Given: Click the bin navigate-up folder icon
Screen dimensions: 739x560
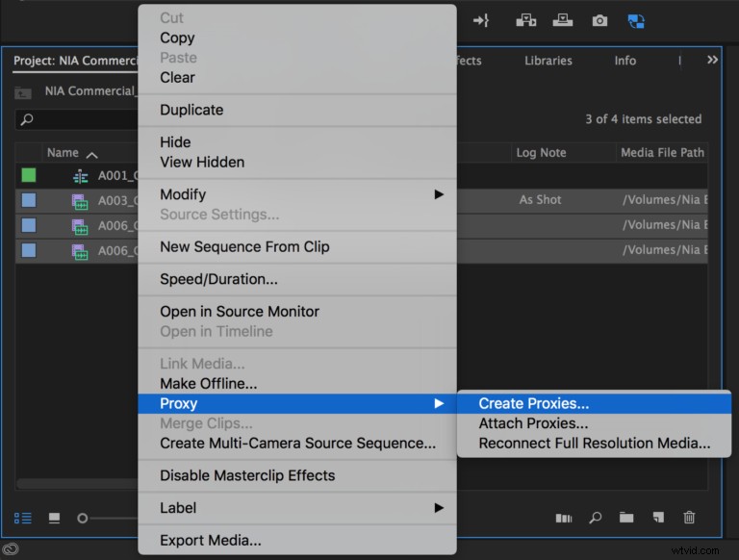Looking at the screenshot, I should coord(23,92).
